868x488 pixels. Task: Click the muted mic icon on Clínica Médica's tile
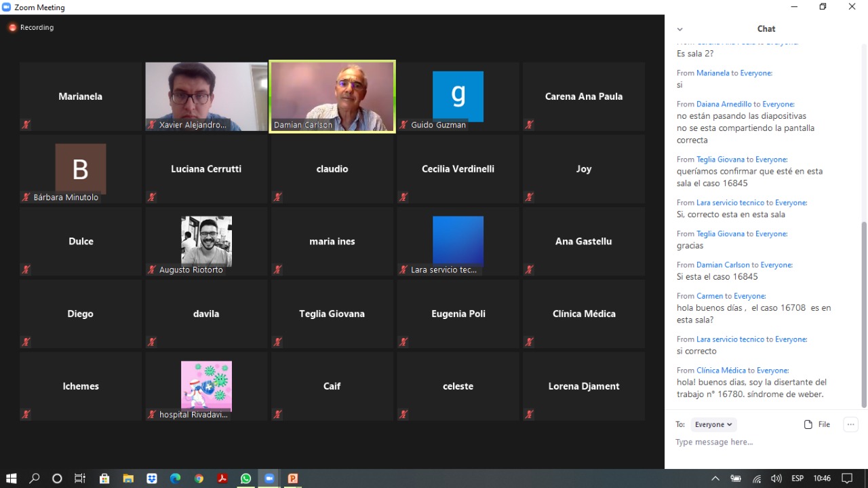530,342
